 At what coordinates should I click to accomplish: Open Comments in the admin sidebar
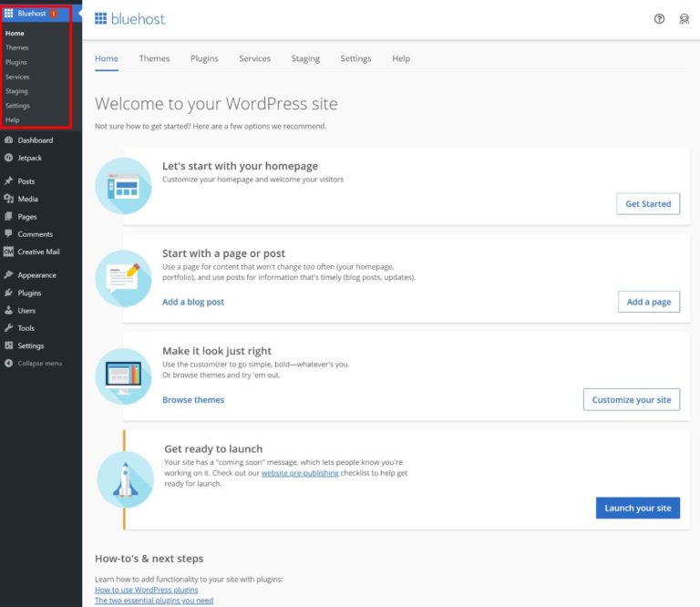coord(36,234)
